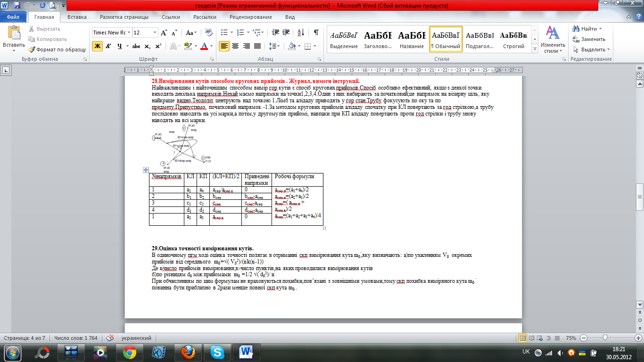
Task: Click the Replace (Заменить) button
Action: [589, 39]
